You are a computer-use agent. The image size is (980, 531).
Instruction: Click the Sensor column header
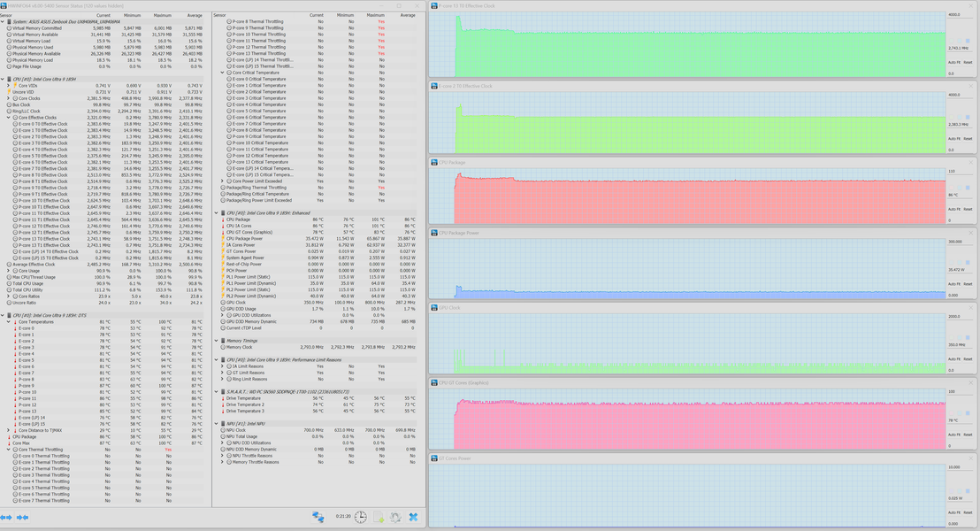click(6, 15)
